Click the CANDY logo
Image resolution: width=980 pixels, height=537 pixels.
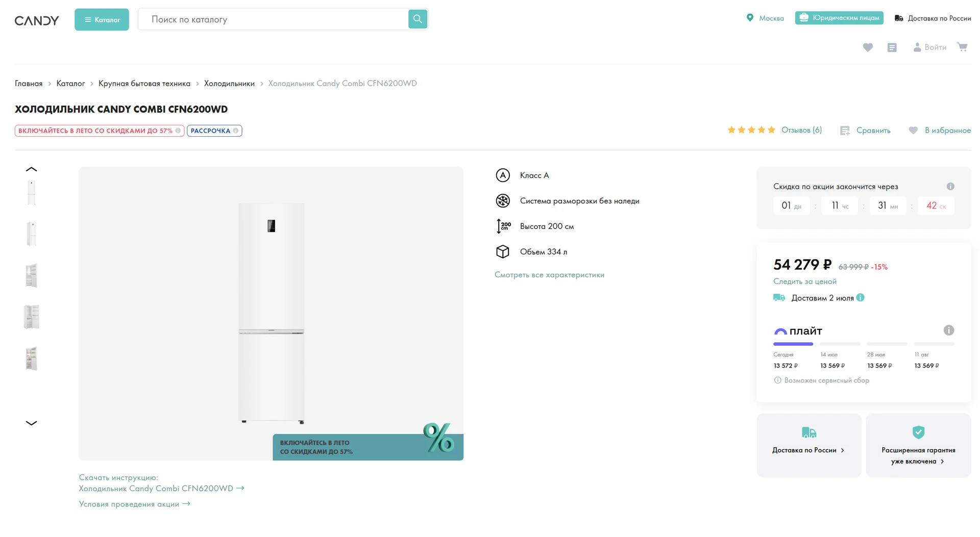(x=37, y=20)
